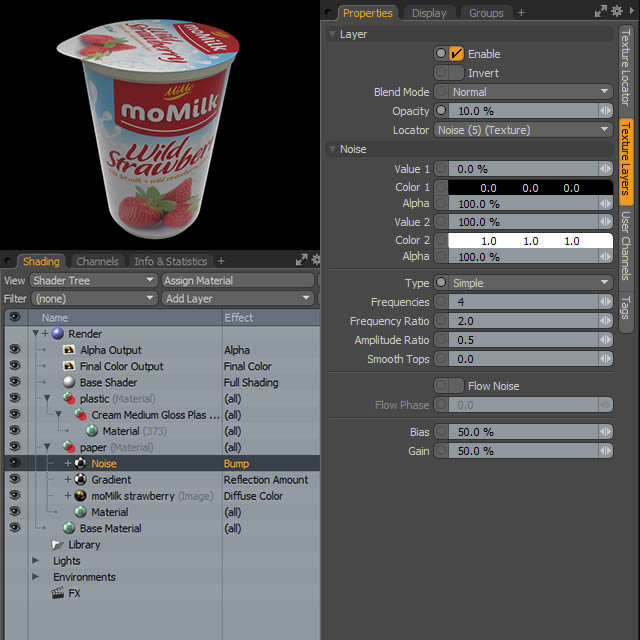Click the FX clapperboard icon
Viewport: 640px width, 640px height.
click(58, 593)
